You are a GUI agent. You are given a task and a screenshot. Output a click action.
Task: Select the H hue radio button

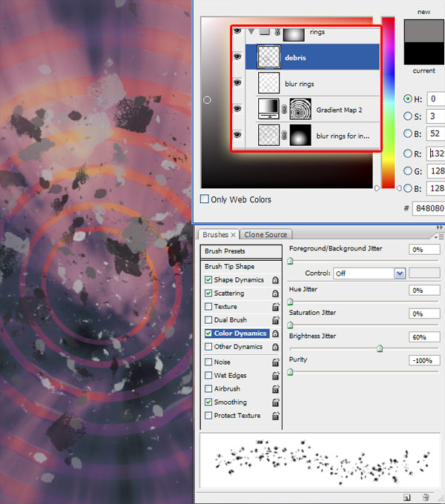click(408, 99)
